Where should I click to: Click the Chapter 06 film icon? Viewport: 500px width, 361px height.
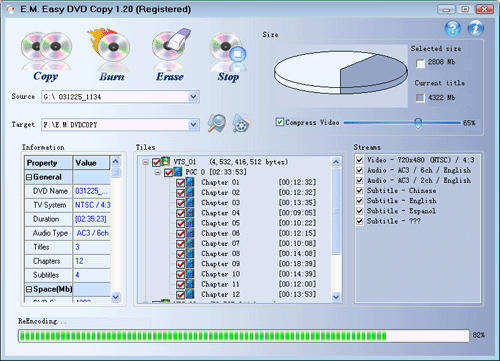pos(190,233)
